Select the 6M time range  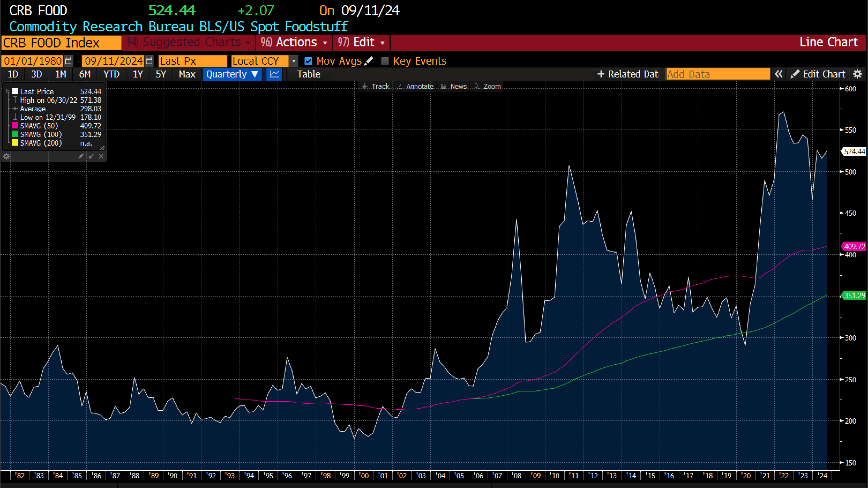pyautogui.click(x=85, y=74)
